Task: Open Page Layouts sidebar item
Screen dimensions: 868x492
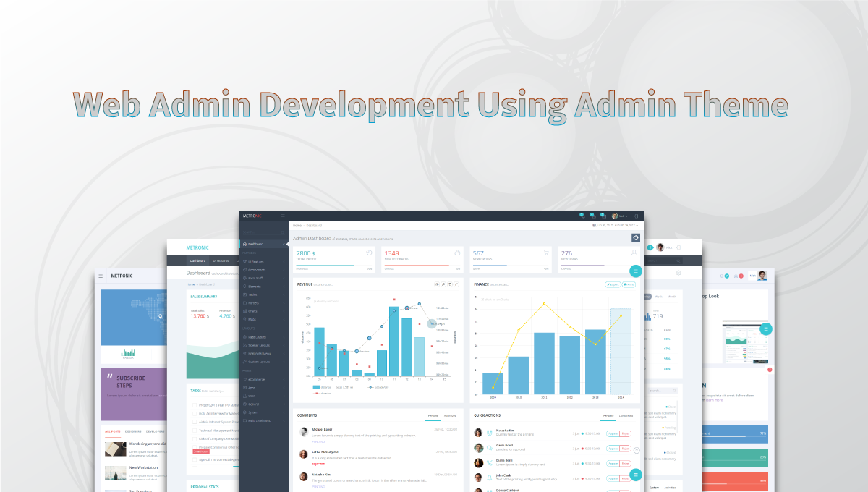Action: click(x=264, y=337)
